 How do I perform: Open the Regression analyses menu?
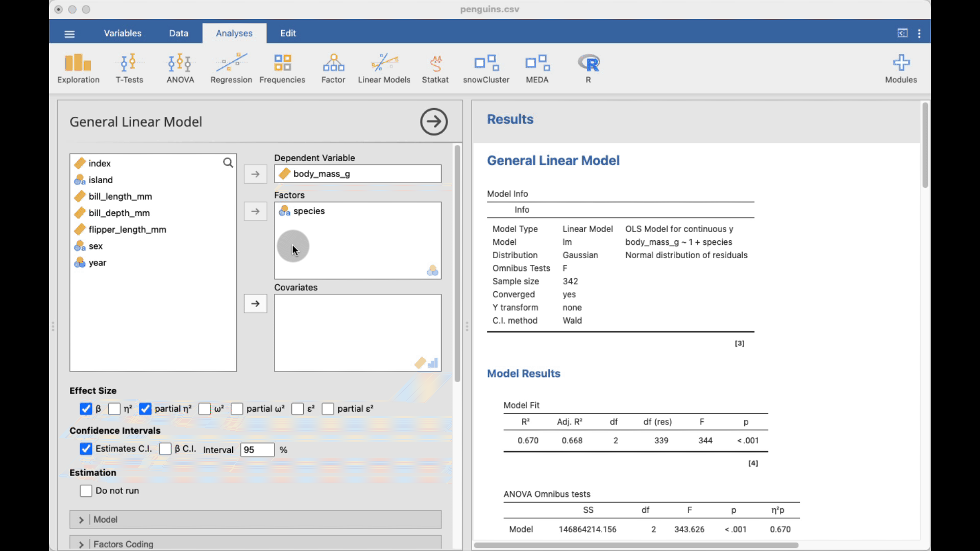(231, 68)
